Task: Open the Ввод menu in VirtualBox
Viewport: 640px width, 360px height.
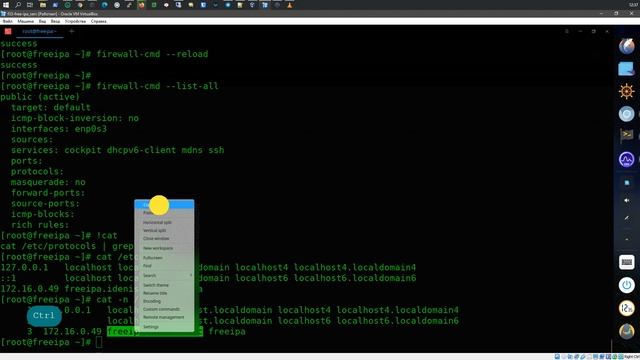Action: (x=55, y=21)
